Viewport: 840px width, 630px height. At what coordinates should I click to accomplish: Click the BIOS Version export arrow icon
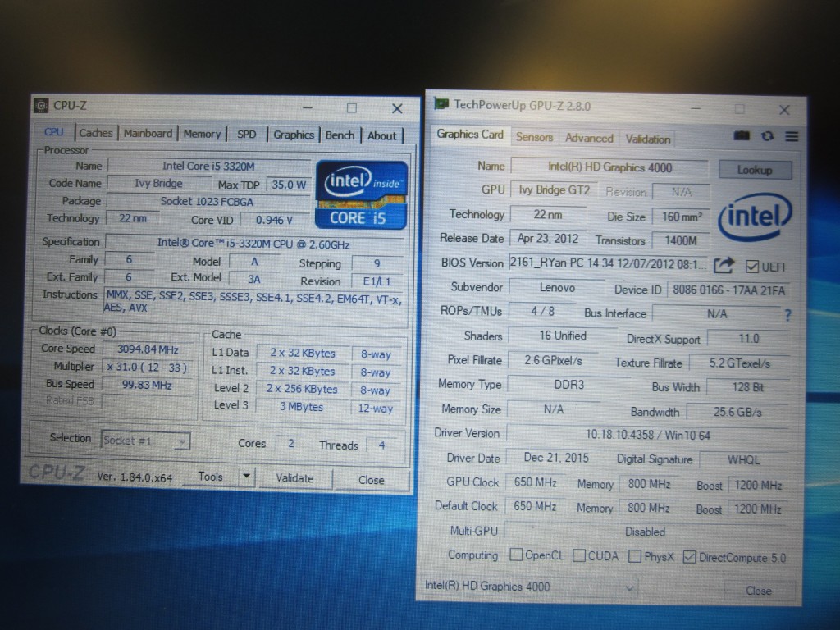724,265
